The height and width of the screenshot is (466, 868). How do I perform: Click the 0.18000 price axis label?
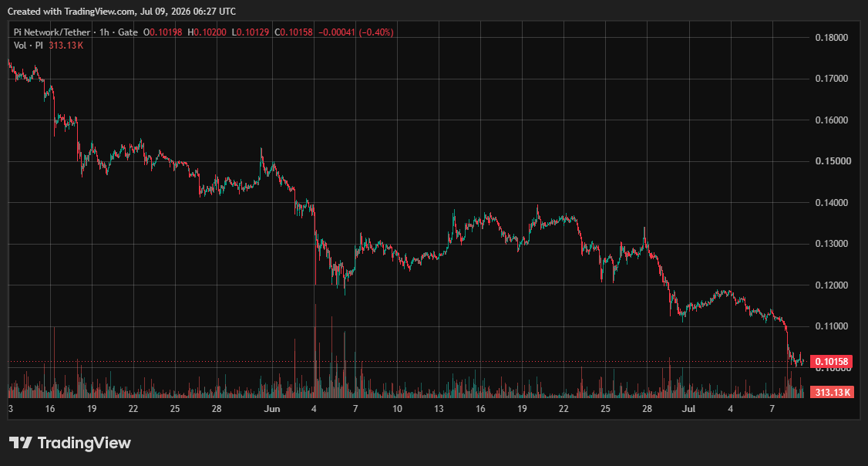pyautogui.click(x=832, y=38)
